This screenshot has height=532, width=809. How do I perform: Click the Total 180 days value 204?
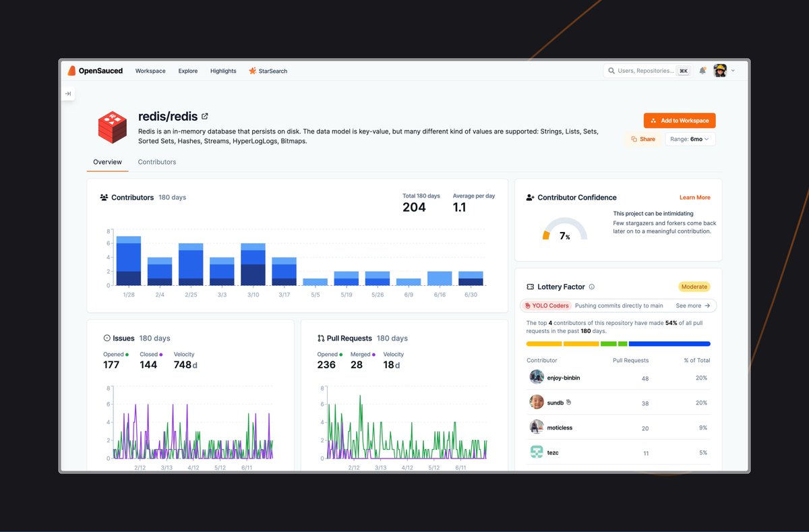[414, 208]
